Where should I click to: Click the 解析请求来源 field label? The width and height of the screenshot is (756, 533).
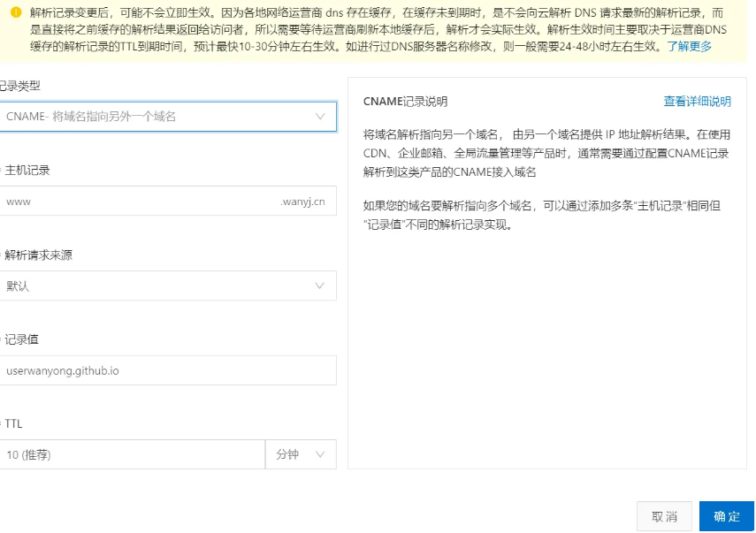click(38, 255)
